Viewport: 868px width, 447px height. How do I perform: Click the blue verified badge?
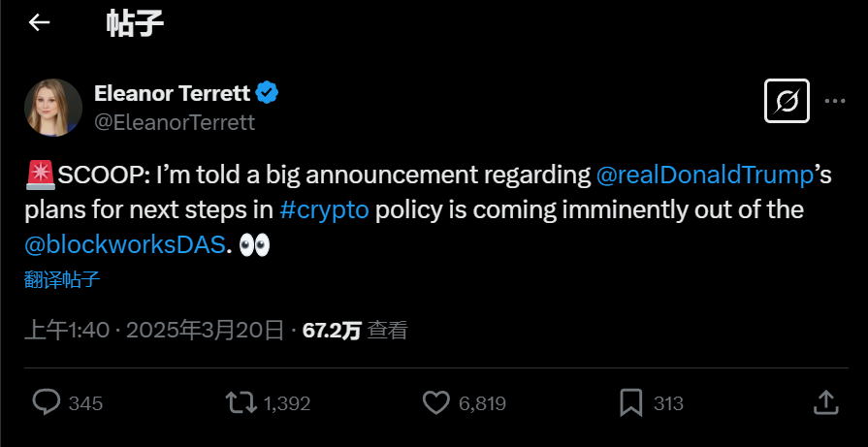pyautogui.click(x=267, y=93)
